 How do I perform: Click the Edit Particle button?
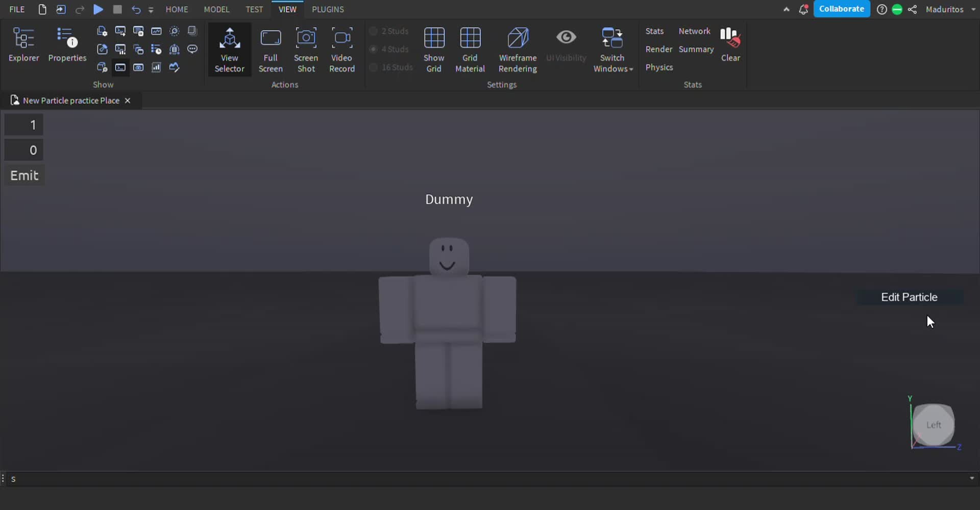point(909,297)
